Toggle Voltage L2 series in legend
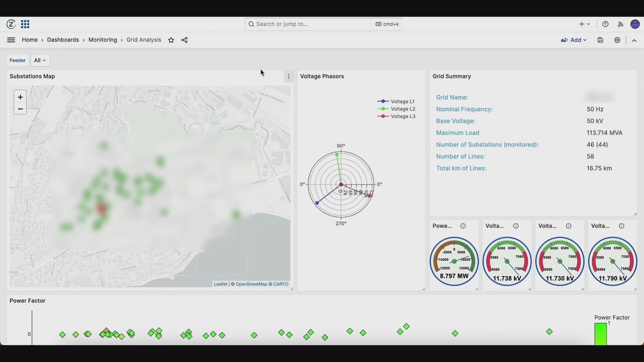 click(402, 109)
